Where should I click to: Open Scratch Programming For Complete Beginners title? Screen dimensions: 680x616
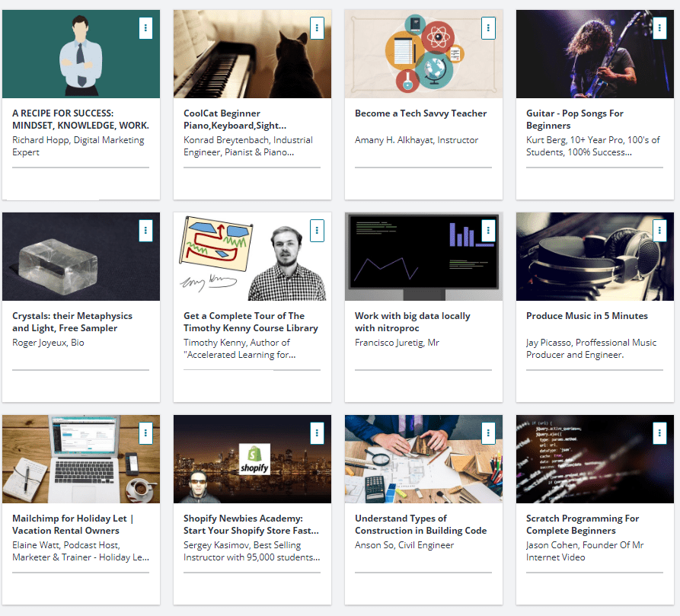[x=582, y=525]
